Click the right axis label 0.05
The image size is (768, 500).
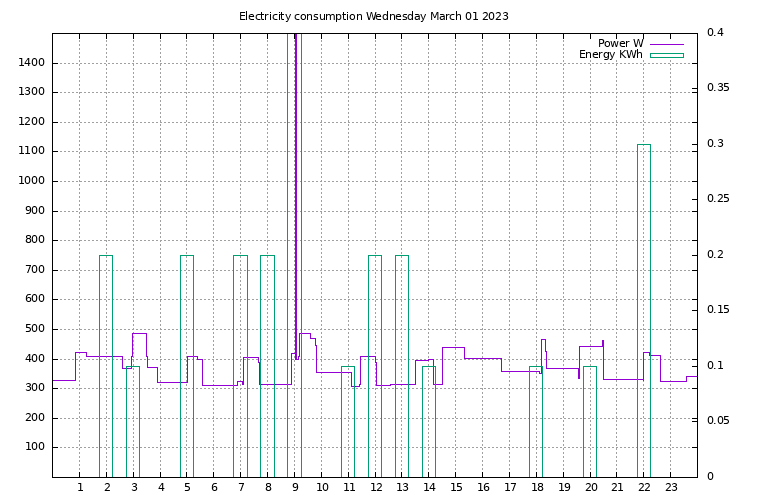pyautogui.click(x=719, y=420)
